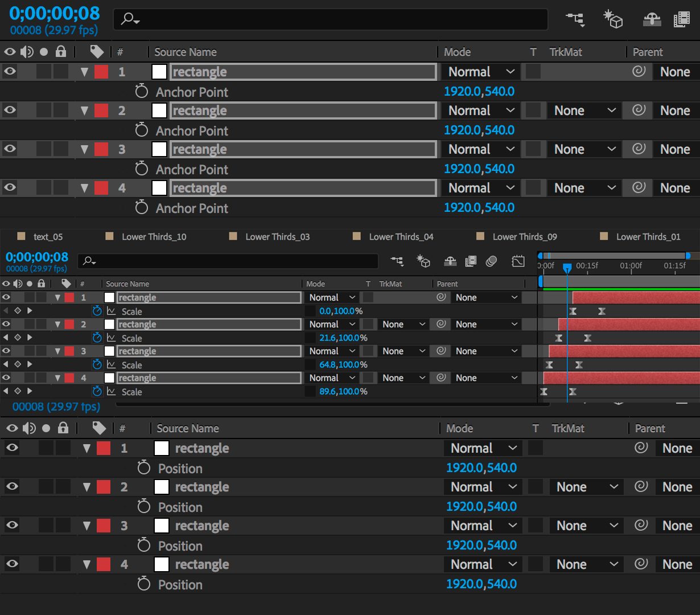Open Mode dropdown for layer 4 in Scale panel
The image size is (700, 615).
click(332, 378)
